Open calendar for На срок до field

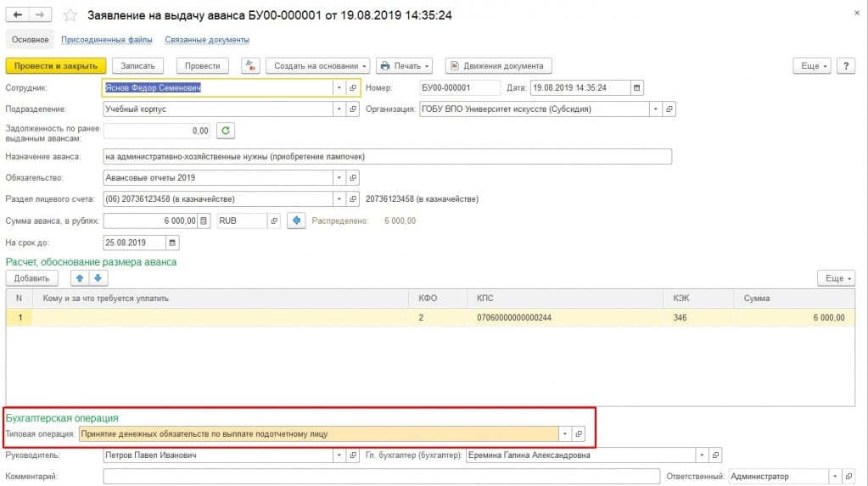173,243
